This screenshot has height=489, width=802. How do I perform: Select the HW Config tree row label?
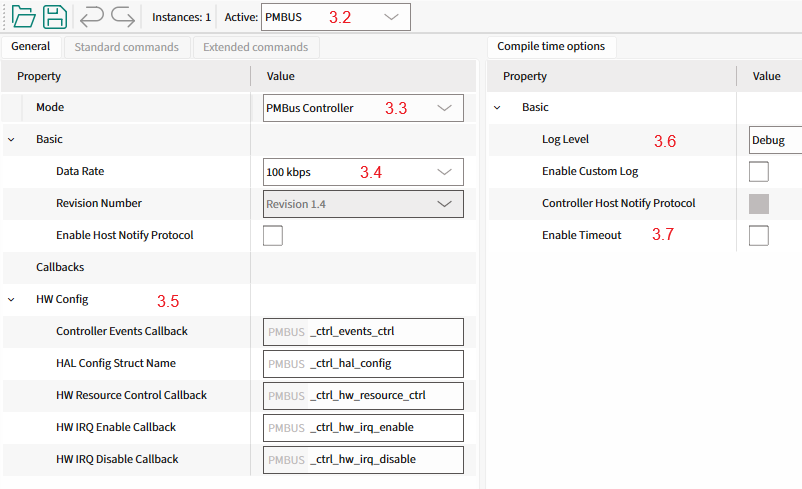click(x=62, y=299)
